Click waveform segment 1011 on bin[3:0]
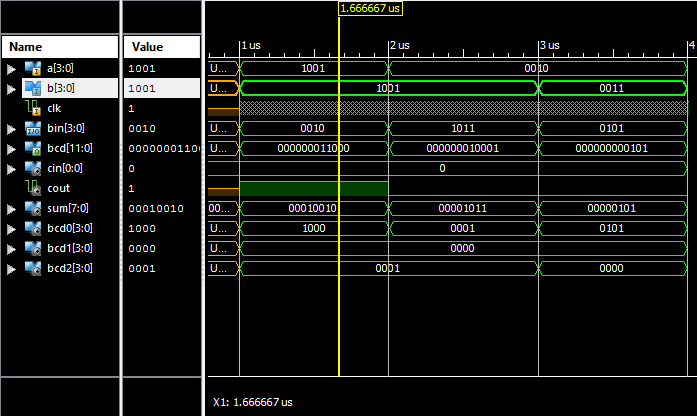This screenshot has width=697, height=416. point(463,128)
